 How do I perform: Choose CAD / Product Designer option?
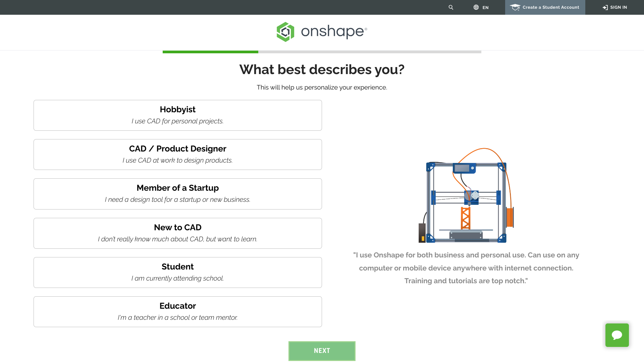(177, 154)
